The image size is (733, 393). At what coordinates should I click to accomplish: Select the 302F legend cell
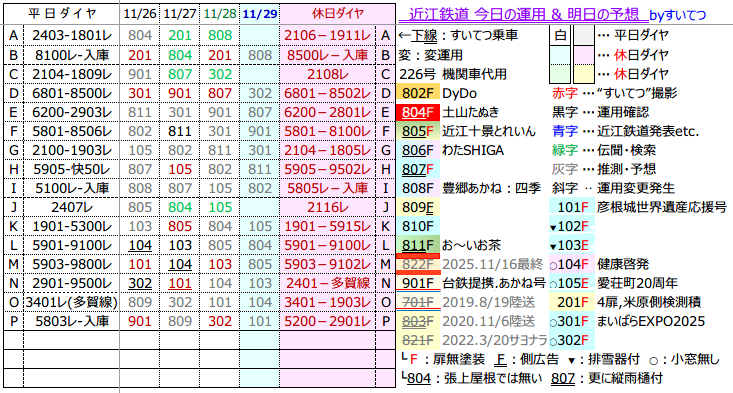[x=572, y=340]
